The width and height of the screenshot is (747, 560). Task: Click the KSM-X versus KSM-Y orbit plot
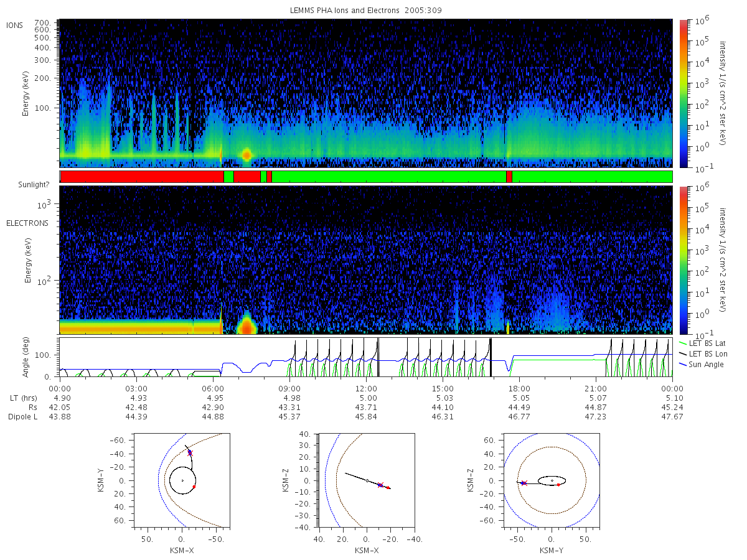182,480
